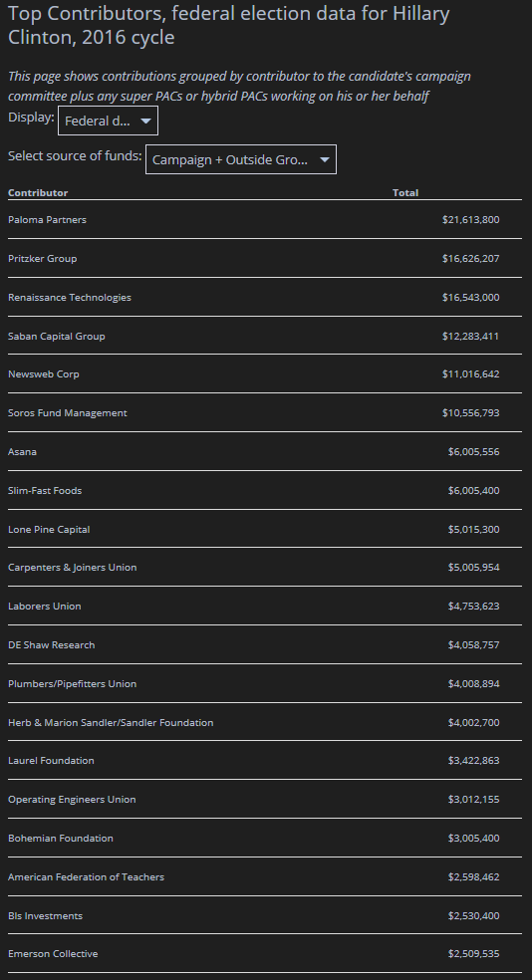Image resolution: width=532 pixels, height=980 pixels.
Task: Click Herb & Marion Sandler/Sandler Foundation
Action: point(111,722)
